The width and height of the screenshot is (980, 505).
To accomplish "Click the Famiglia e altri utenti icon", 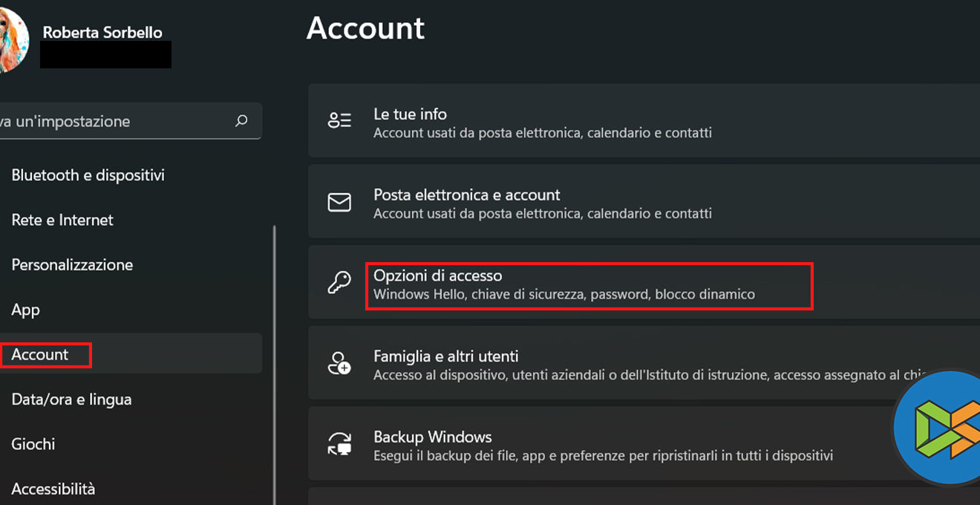I will [x=339, y=364].
